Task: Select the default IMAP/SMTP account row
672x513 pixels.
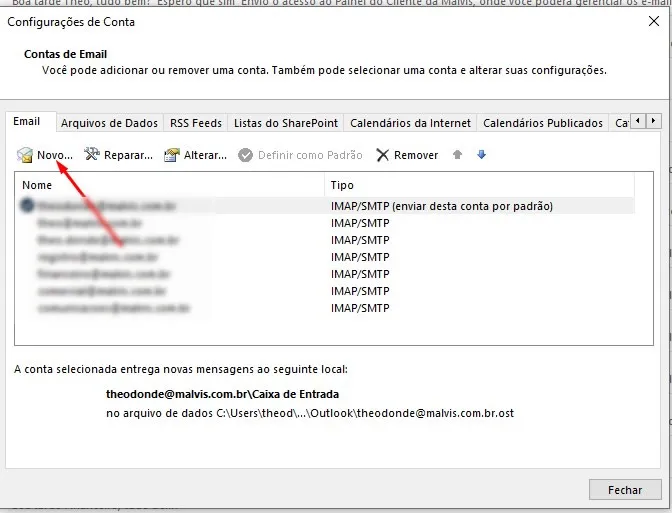Action: pyautogui.click(x=327, y=206)
